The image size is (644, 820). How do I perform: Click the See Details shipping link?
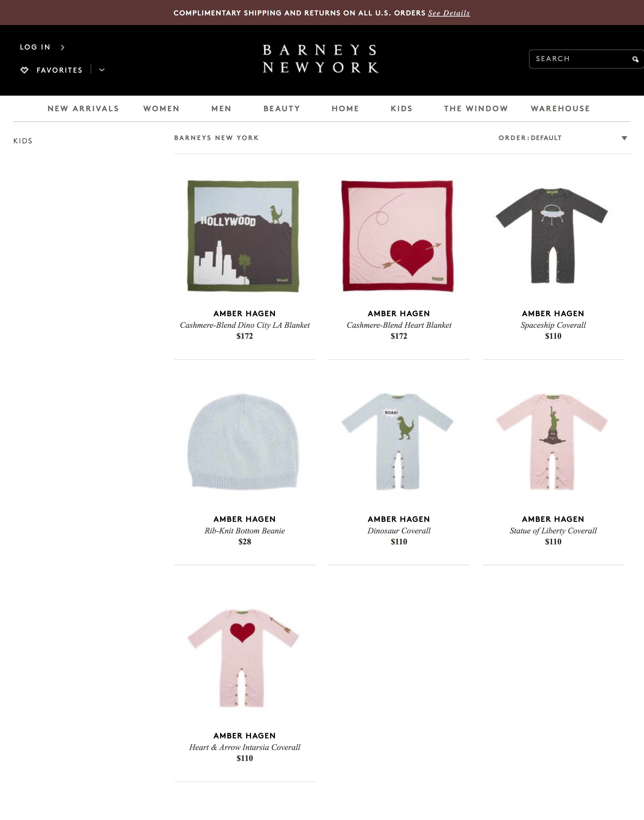point(449,13)
